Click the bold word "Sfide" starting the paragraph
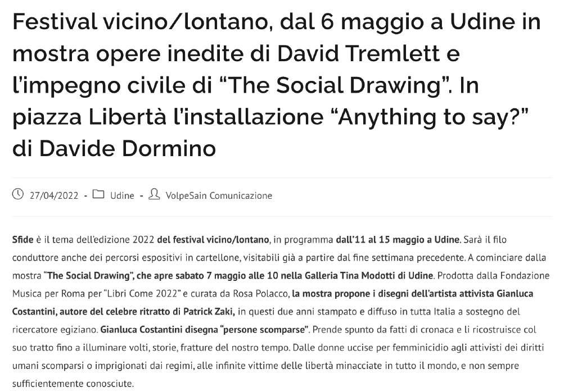 22,239
